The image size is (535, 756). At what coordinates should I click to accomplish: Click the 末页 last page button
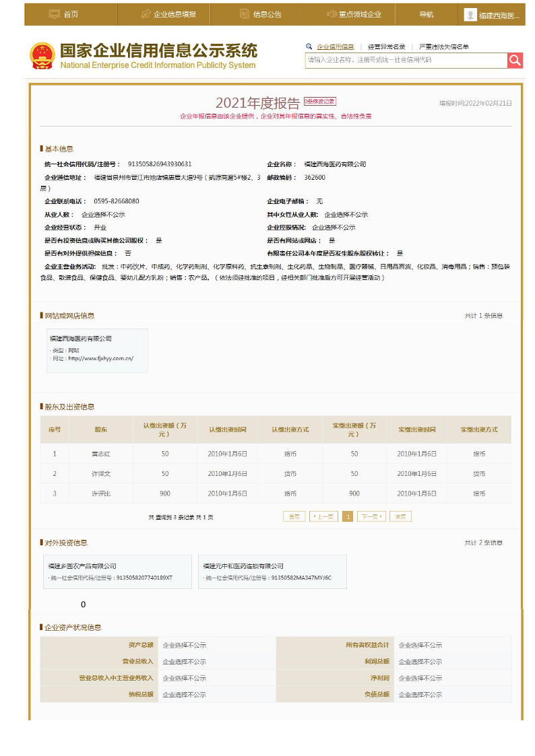point(400,516)
